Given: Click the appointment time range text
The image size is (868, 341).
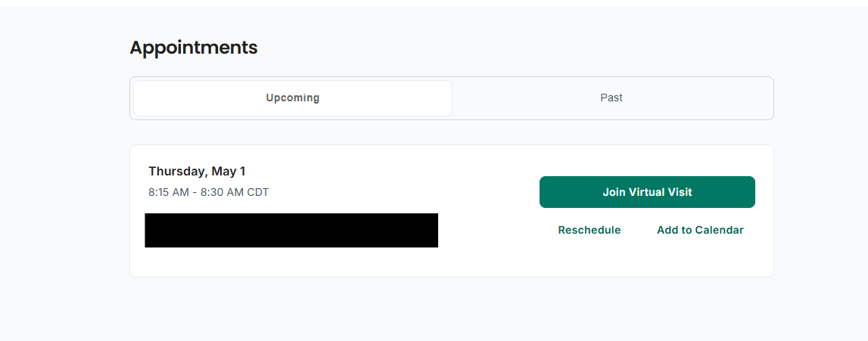Looking at the screenshot, I should point(208,192).
